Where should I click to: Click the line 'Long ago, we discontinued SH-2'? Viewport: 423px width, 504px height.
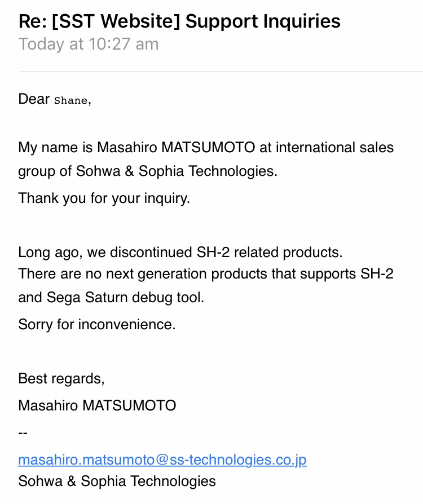point(180,252)
